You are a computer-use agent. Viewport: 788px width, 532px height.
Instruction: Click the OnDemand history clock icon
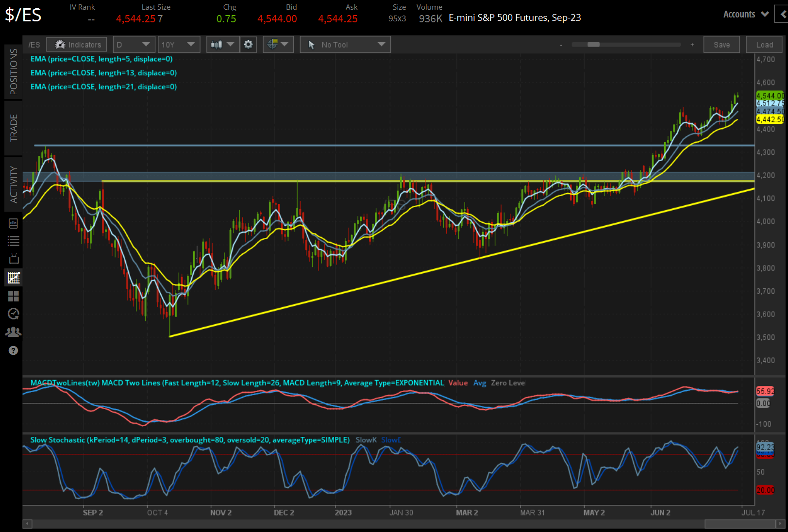coord(13,314)
